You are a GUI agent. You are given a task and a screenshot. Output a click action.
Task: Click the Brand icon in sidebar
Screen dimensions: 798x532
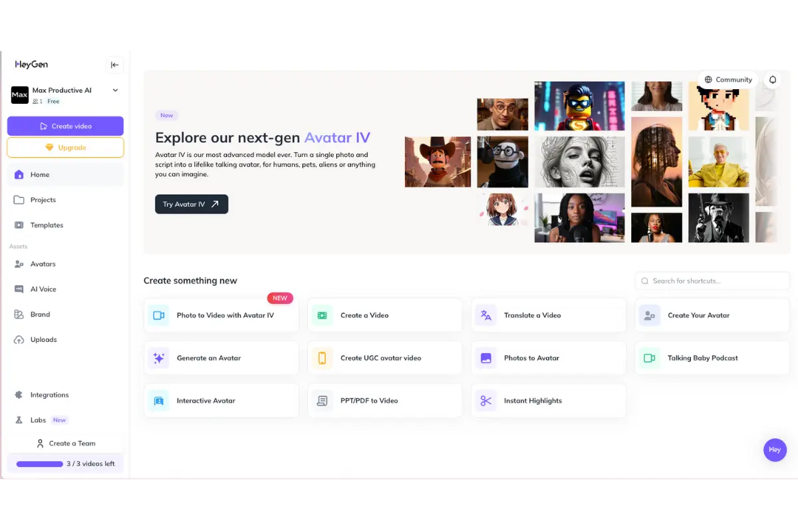[x=19, y=315]
